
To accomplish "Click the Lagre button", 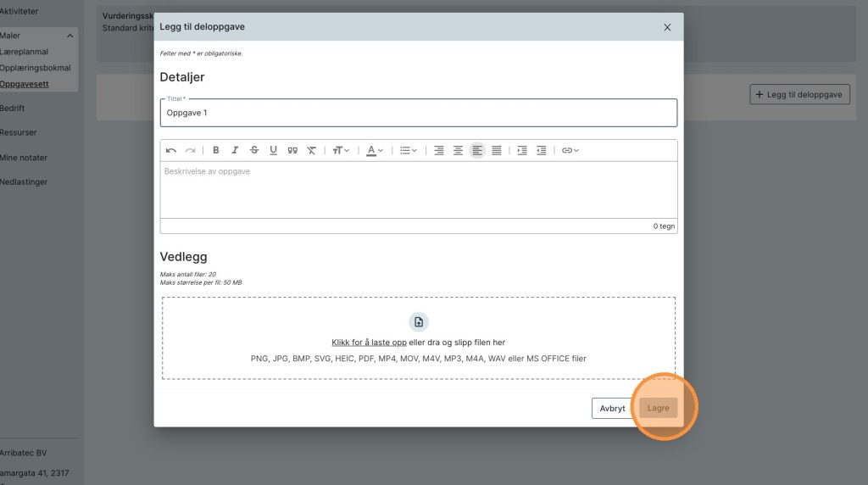I will [659, 408].
